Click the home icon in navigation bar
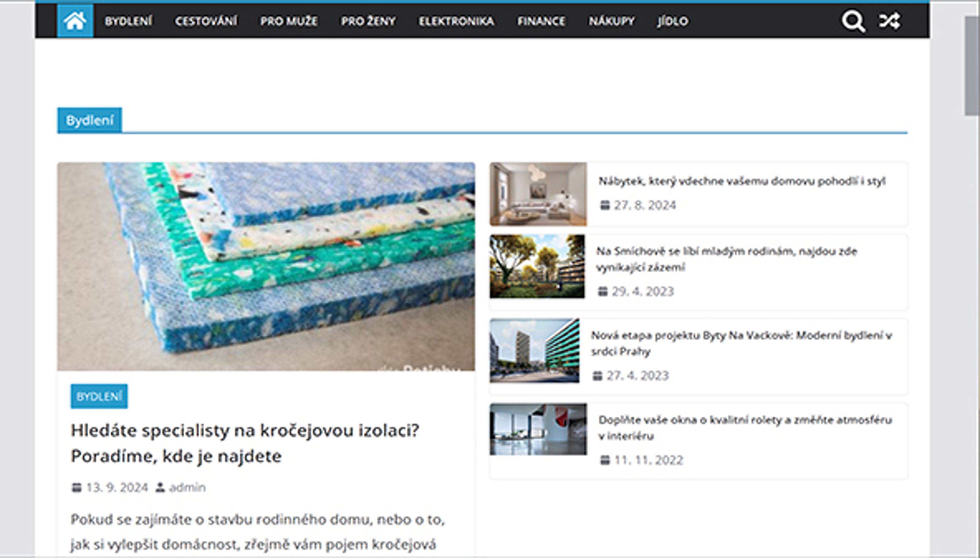The height and width of the screenshot is (558, 980). pyautogui.click(x=75, y=21)
